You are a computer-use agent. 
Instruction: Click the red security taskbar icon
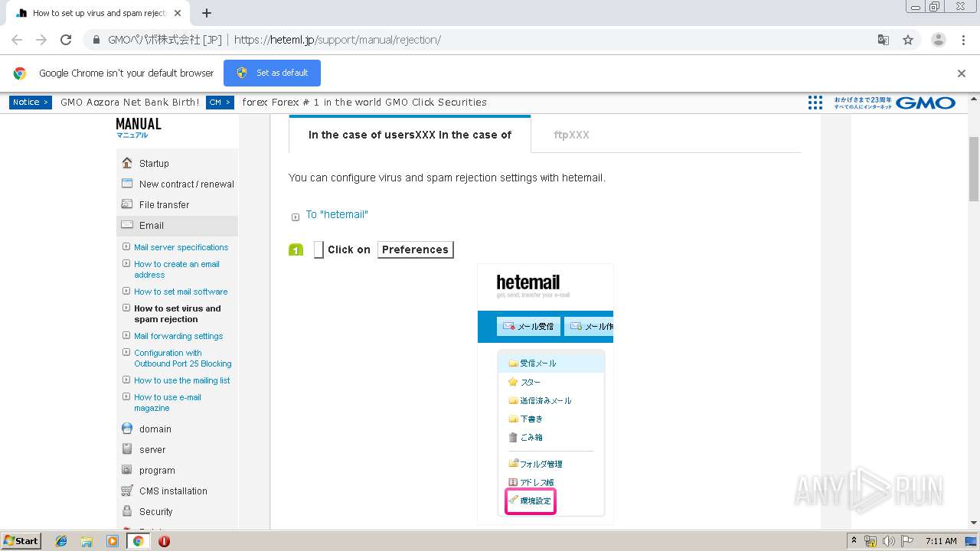(164, 541)
